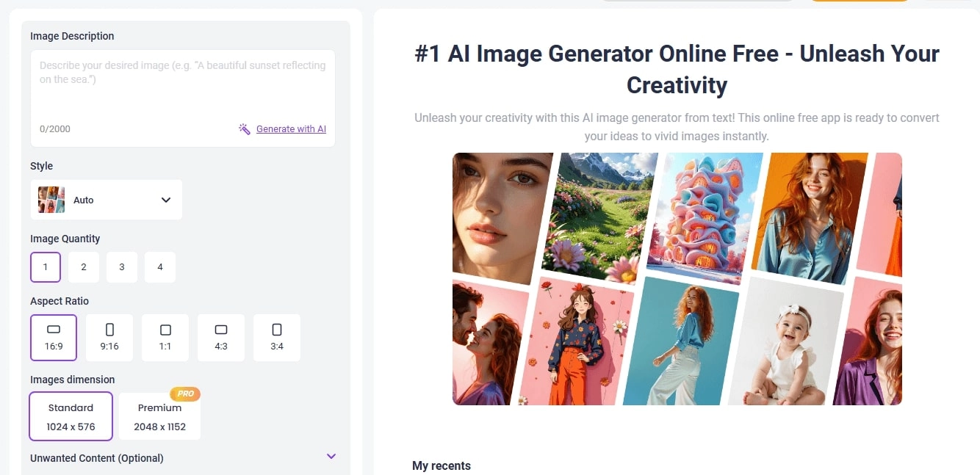Open the Style dropdown showing Auto
The width and height of the screenshot is (980, 475).
(x=106, y=199)
